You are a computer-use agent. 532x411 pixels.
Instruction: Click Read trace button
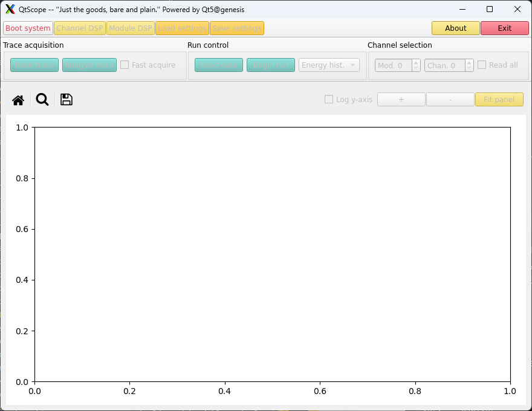pyautogui.click(x=34, y=65)
